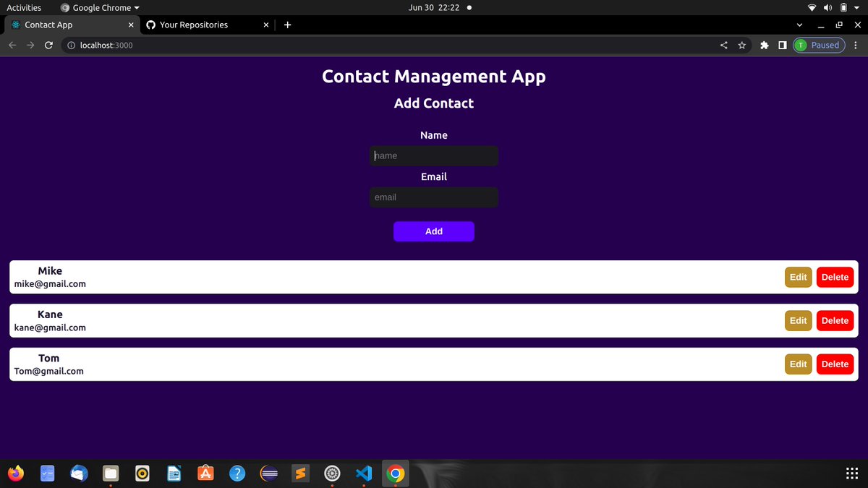This screenshot has width=868, height=488.
Task: Edit Mike's contact
Action: pyautogui.click(x=798, y=277)
